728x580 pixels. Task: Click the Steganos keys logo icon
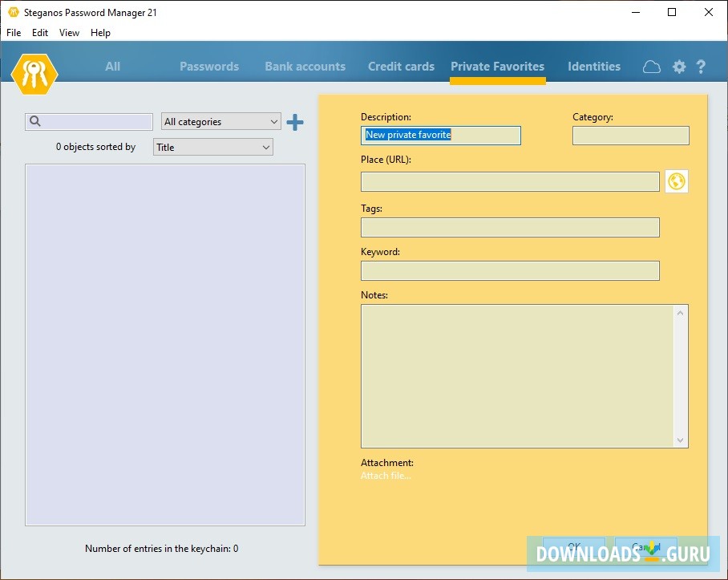tap(34, 73)
